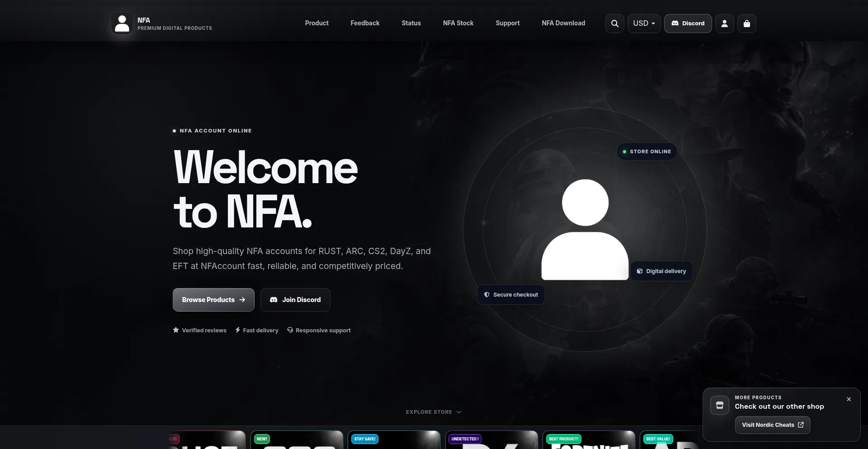Image resolution: width=868 pixels, height=449 pixels.
Task: Click the Store Online status badge
Action: click(x=647, y=151)
